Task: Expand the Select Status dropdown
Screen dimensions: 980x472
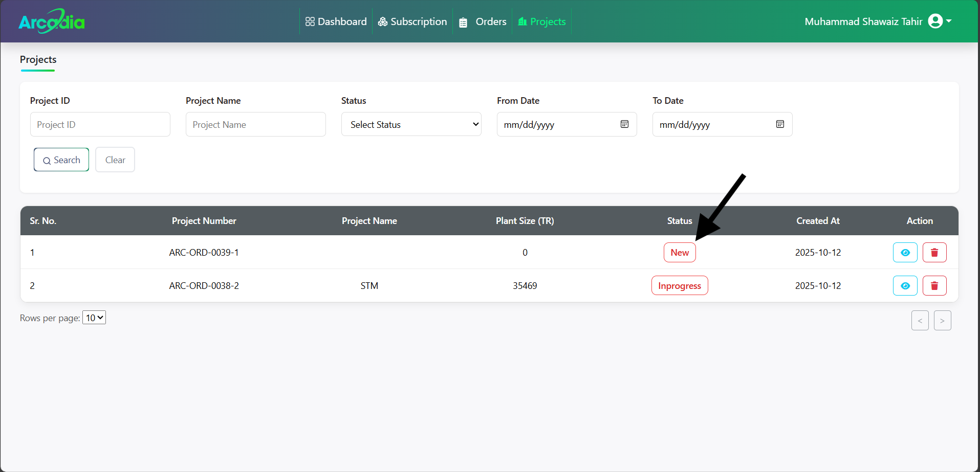Action: coord(411,124)
